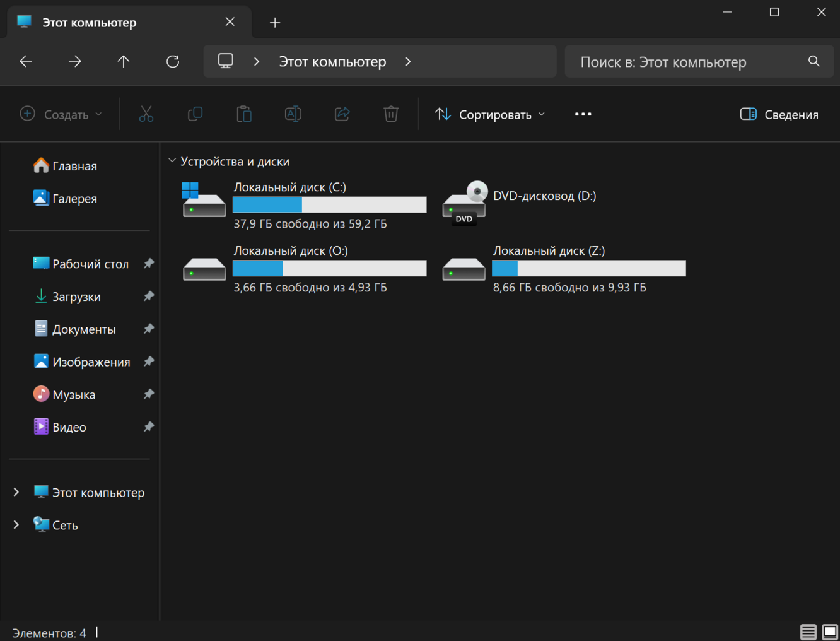Click the search field Поиск в: Этот компьютер

(687, 62)
